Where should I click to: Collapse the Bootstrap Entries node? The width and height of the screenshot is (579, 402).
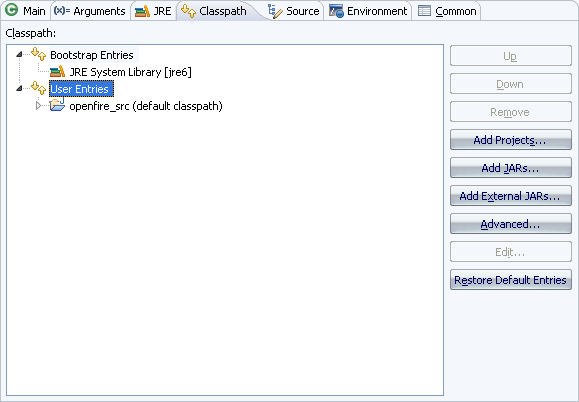(19, 55)
